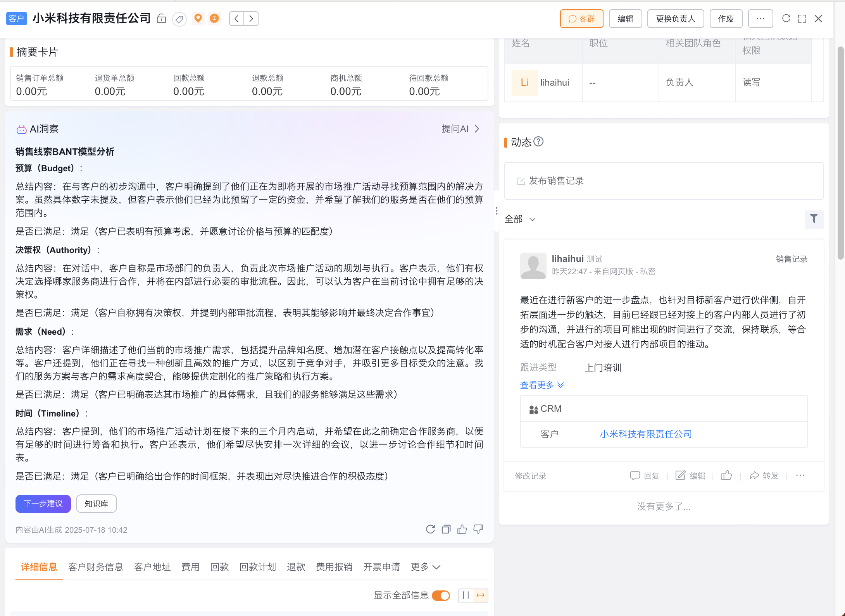
Task: Open the activity filter funnel icon
Action: 814,219
